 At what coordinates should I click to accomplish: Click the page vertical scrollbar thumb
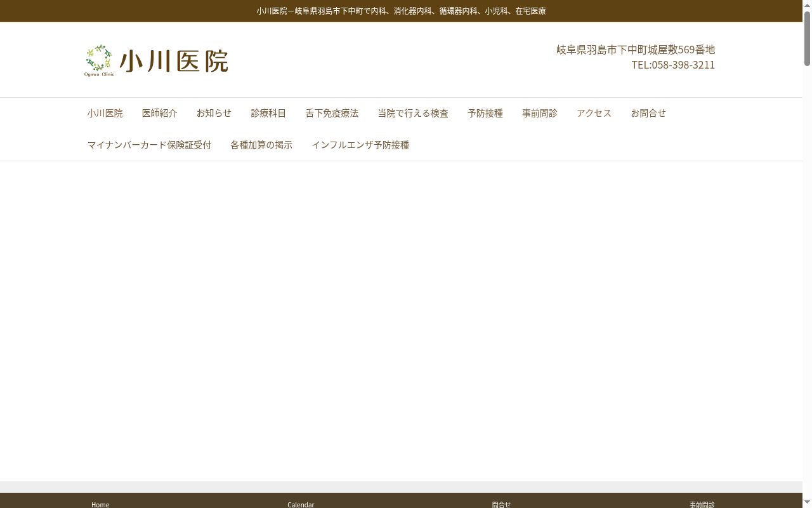point(807,38)
